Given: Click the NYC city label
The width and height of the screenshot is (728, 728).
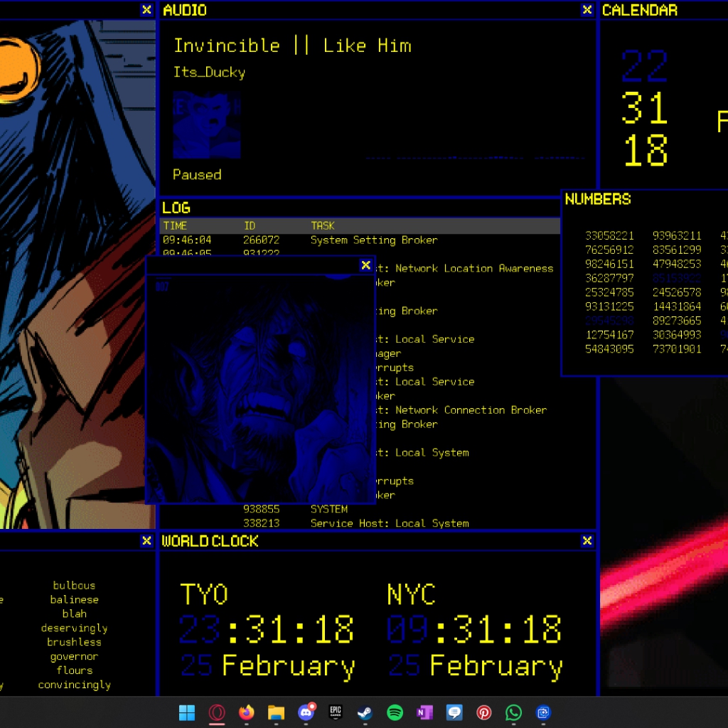Looking at the screenshot, I should pos(412,594).
